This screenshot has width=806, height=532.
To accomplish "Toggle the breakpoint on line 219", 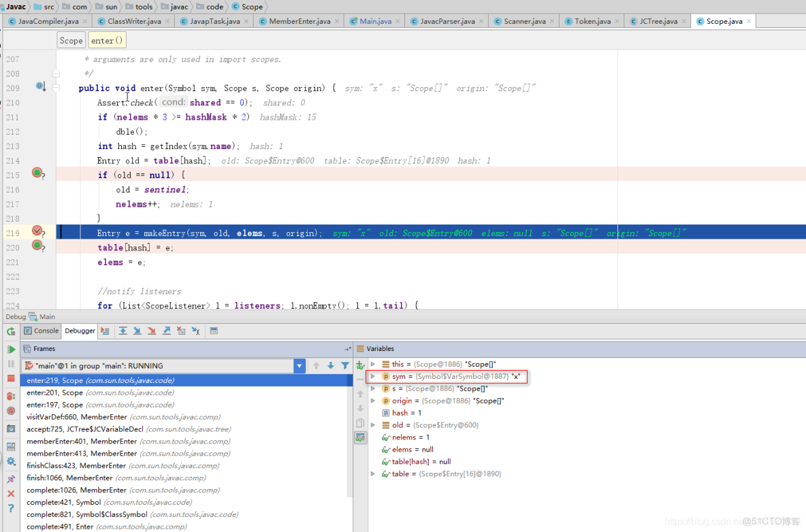I will (x=37, y=231).
